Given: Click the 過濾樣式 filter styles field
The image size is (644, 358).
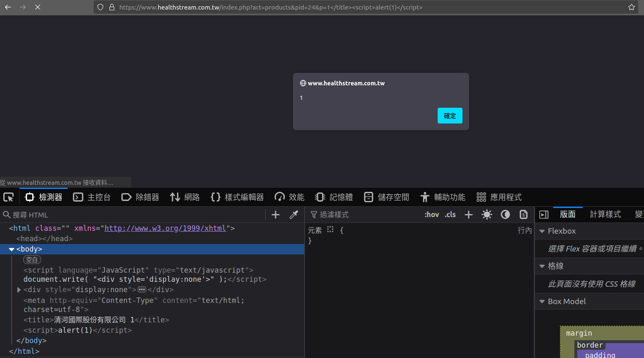Looking at the screenshot, I should tap(365, 215).
